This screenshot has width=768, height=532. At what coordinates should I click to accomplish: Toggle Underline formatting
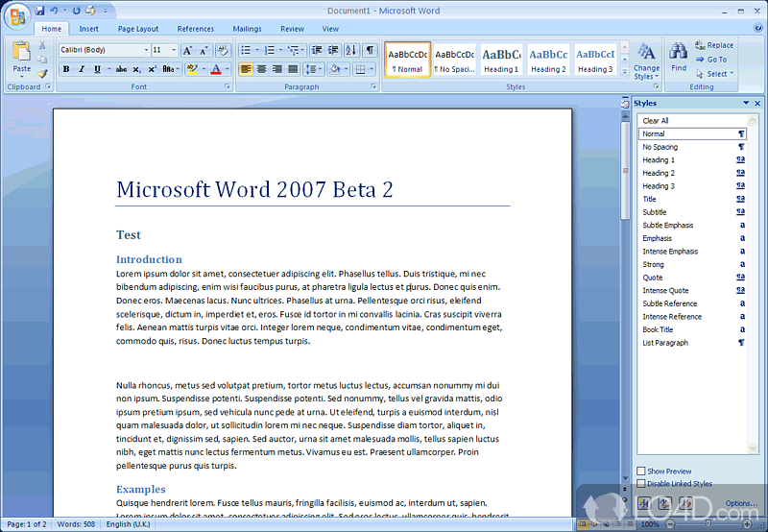pyautogui.click(x=97, y=69)
